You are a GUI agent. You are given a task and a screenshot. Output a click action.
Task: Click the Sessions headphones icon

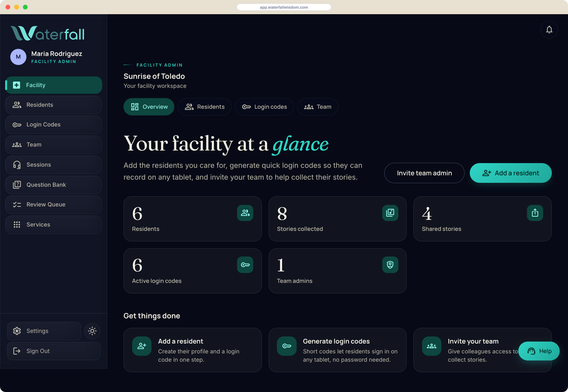point(17,165)
